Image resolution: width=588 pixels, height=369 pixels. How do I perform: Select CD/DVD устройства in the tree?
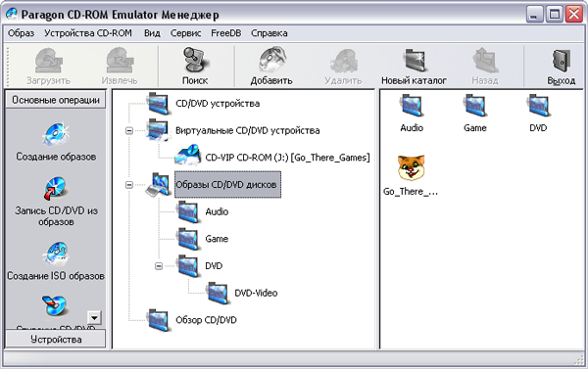(x=218, y=104)
